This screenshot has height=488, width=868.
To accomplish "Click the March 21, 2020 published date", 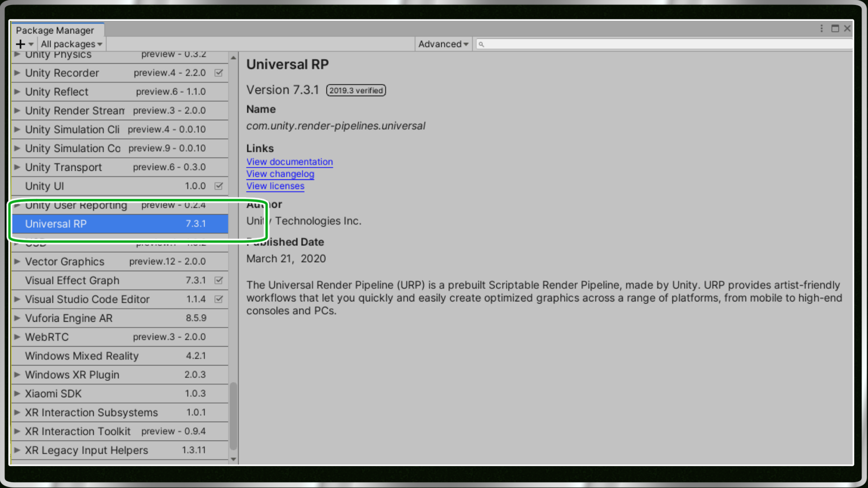I will pyautogui.click(x=286, y=259).
